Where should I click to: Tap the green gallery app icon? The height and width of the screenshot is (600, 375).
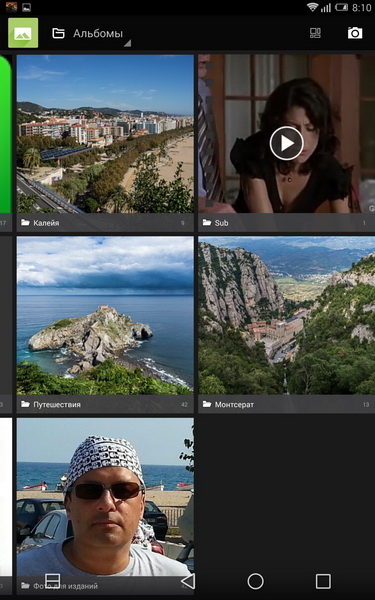click(23, 33)
